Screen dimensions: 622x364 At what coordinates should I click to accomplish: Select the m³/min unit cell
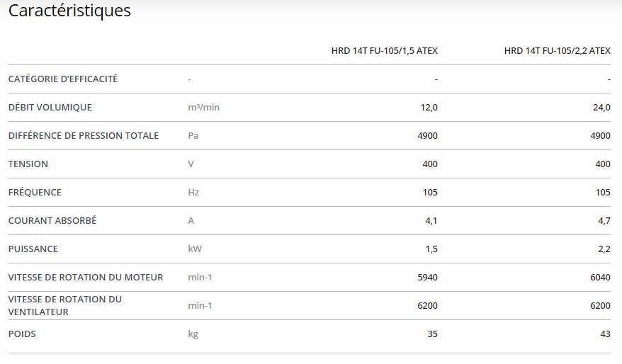coord(204,108)
